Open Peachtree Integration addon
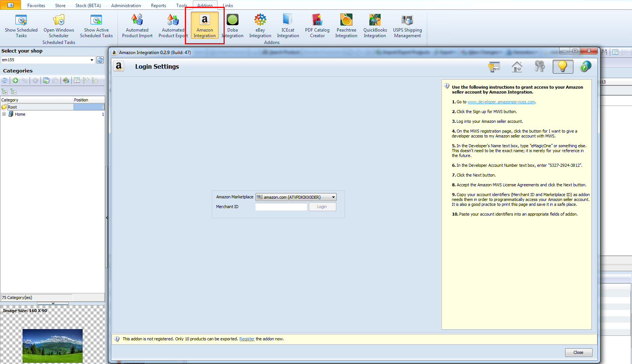 346,26
